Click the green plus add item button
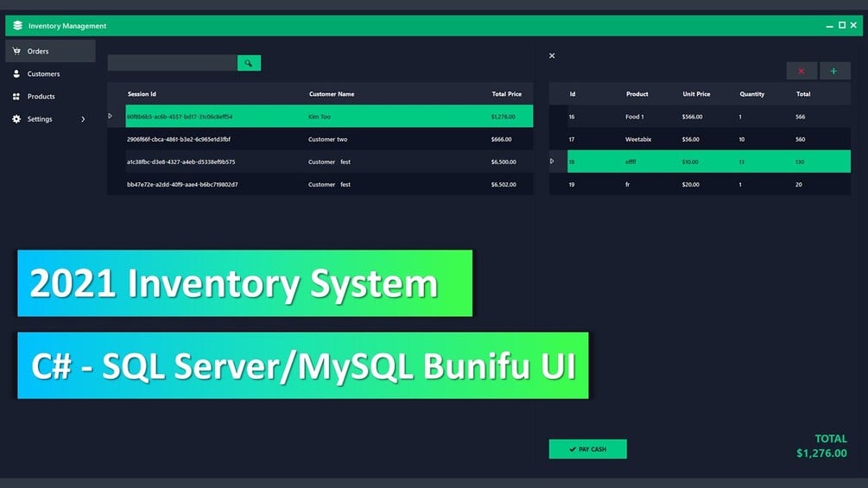 (833, 71)
